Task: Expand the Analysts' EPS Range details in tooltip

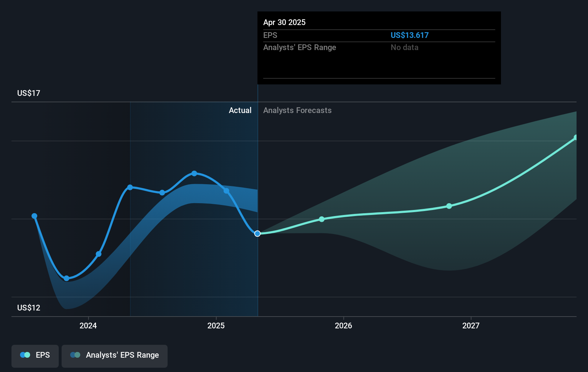Action: pos(300,47)
